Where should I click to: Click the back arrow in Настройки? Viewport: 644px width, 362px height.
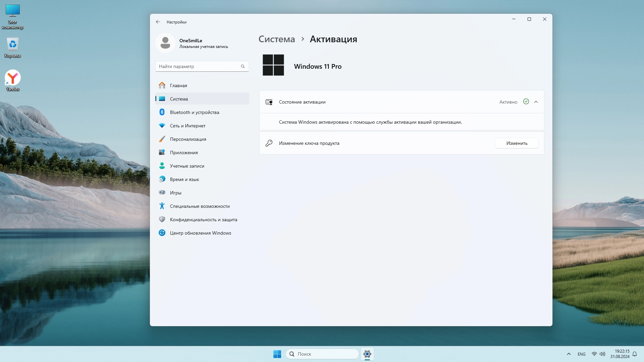coord(158,22)
